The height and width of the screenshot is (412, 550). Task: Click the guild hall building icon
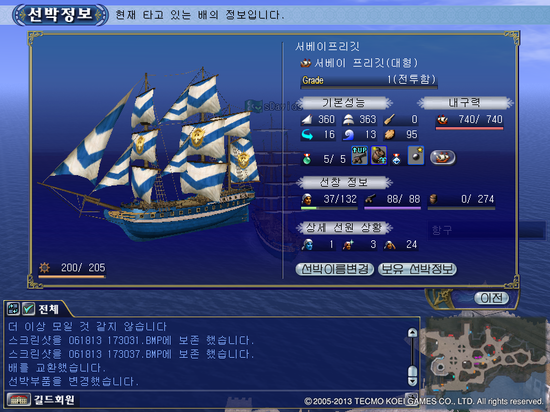(x=18, y=399)
